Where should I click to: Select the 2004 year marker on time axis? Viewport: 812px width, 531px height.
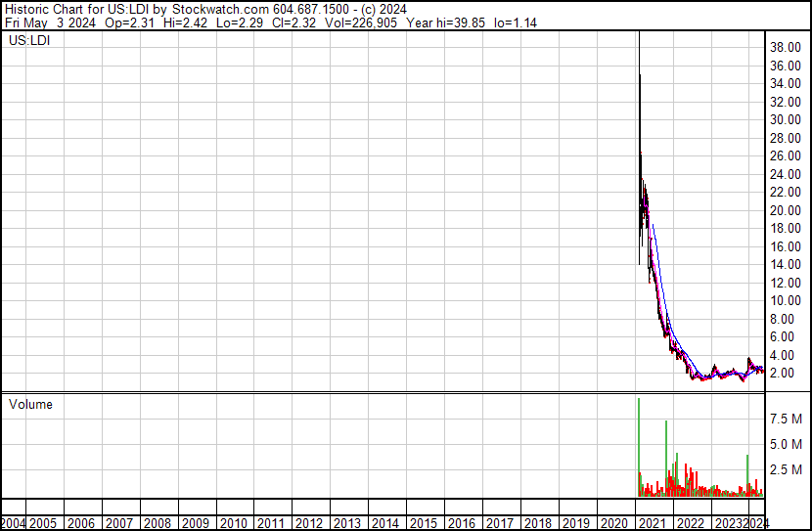pyautogui.click(x=14, y=523)
